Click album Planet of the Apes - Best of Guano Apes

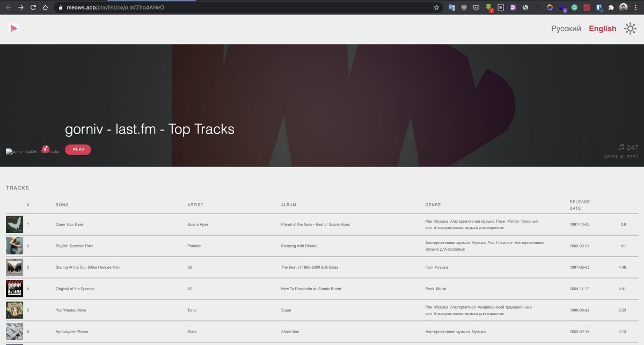[x=316, y=224]
